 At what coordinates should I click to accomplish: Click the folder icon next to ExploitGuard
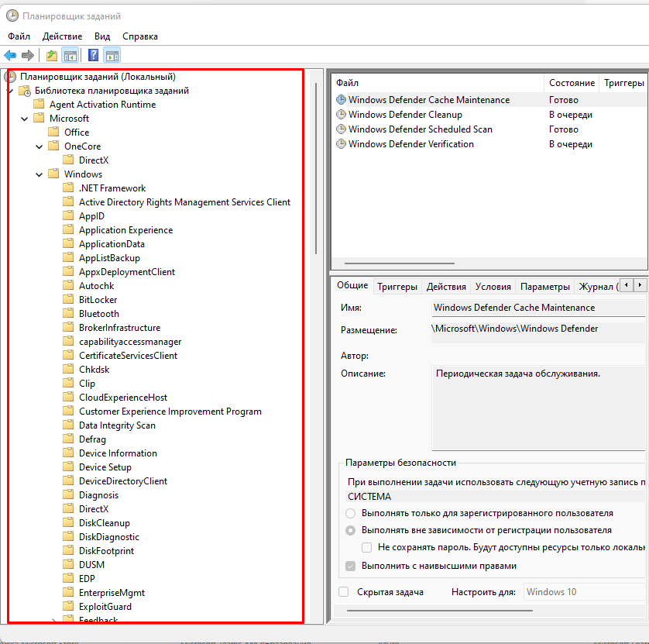pyautogui.click(x=68, y=606)
